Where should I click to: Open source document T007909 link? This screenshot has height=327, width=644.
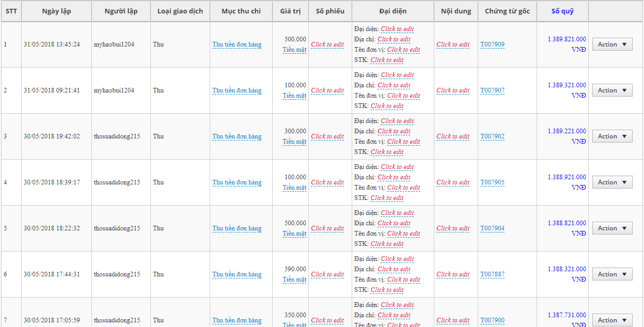click(x=492, y=44)
